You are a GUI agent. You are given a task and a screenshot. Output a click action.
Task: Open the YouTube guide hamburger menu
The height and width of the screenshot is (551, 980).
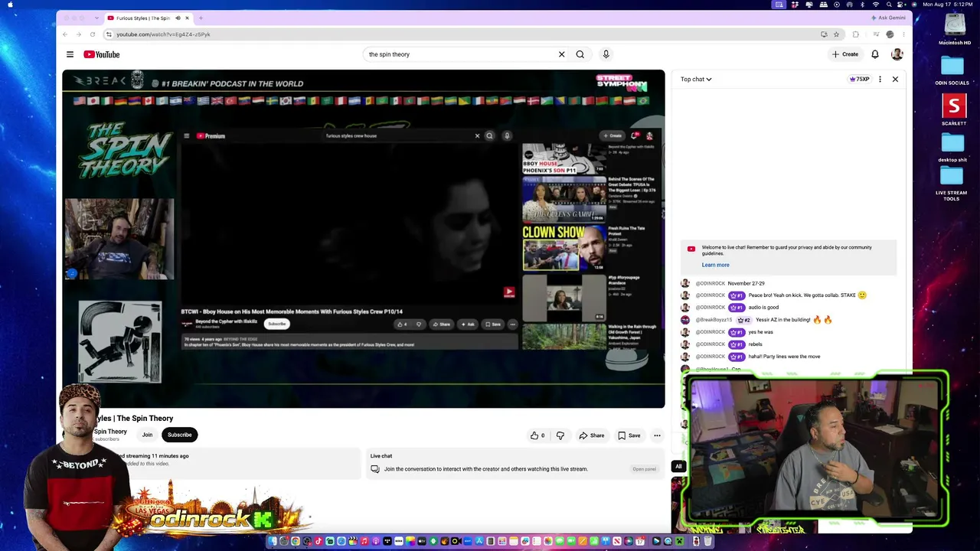click(x=70, y=54)
